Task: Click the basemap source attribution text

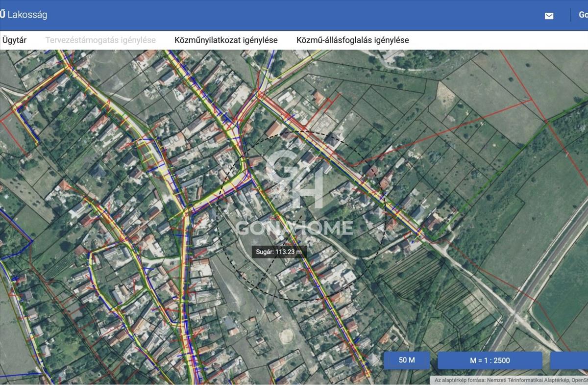Action: click(510, 380)
